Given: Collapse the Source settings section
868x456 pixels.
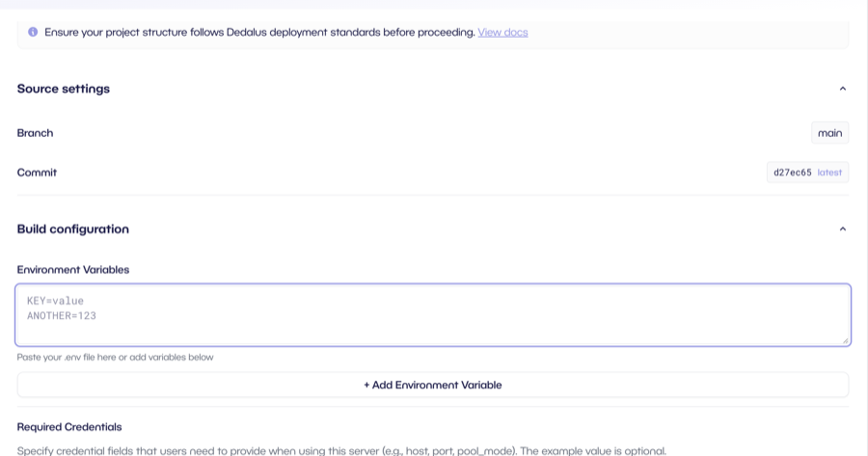Looking at the screenshot, I should pos(843,89).
